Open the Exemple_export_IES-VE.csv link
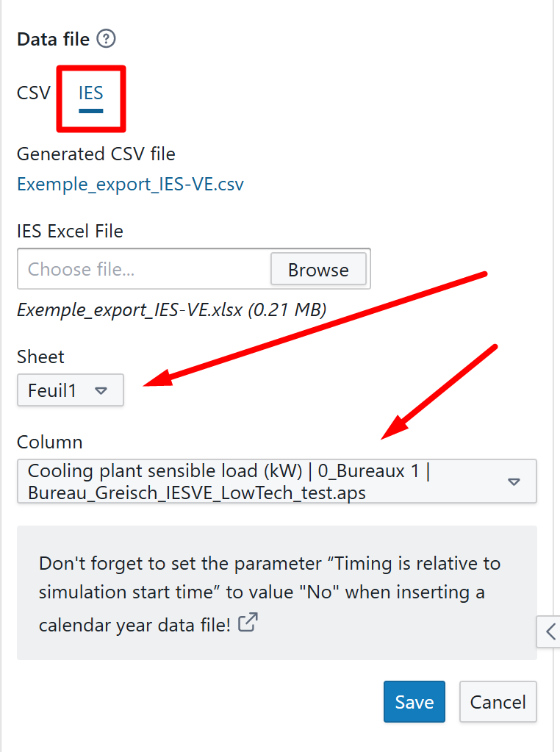Viewport: 560px width, 752px height. pos(130,184)
